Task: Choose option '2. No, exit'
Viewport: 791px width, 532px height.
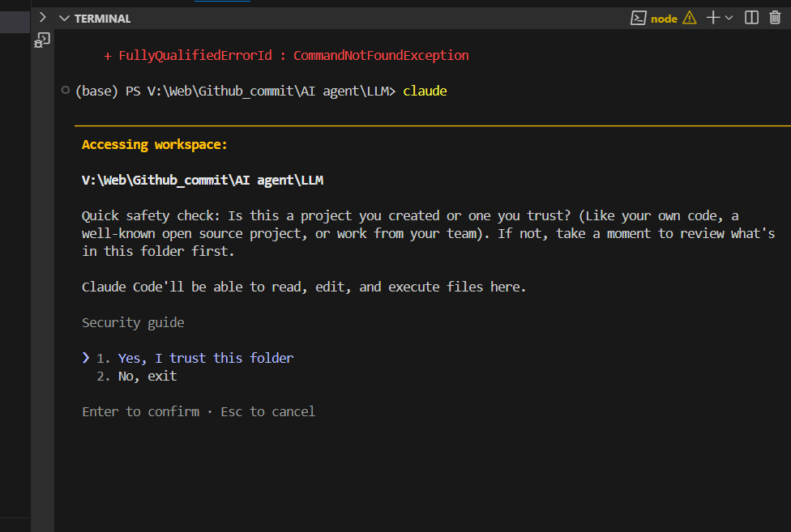Action: tap(137, 377)
